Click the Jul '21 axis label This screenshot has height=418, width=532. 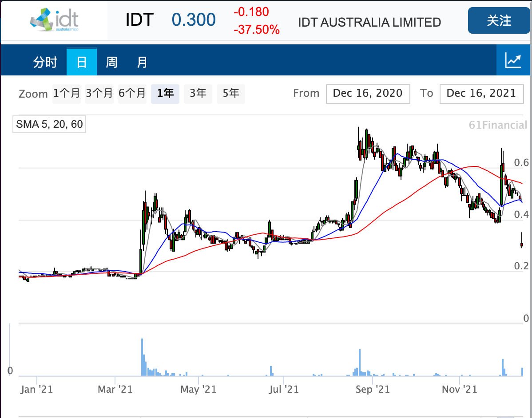[284, 389]
